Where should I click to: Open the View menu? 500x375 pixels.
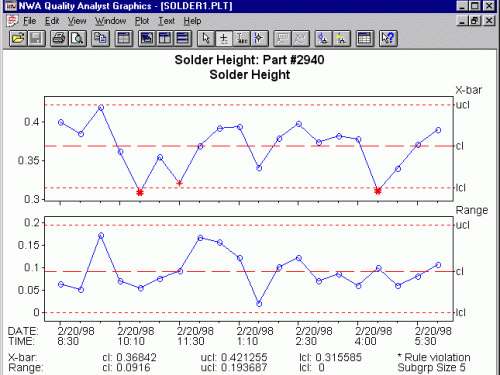point(77,21)
